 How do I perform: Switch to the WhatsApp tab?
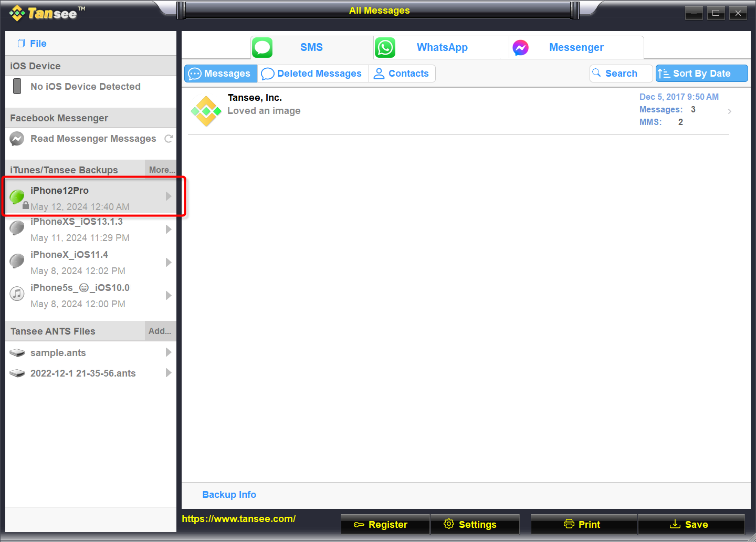[441, 47]
